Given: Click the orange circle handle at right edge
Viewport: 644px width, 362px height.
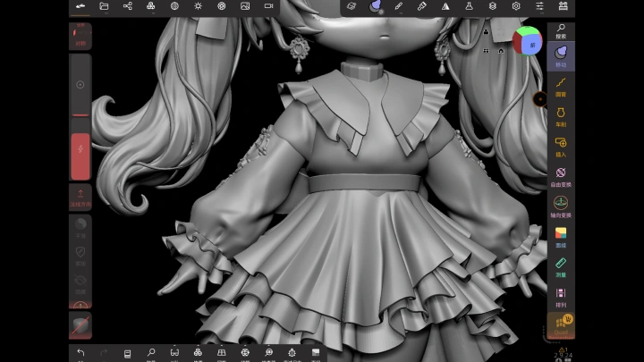Looking at the screenshot, I should pyautogui.click(x=540, y=99).
